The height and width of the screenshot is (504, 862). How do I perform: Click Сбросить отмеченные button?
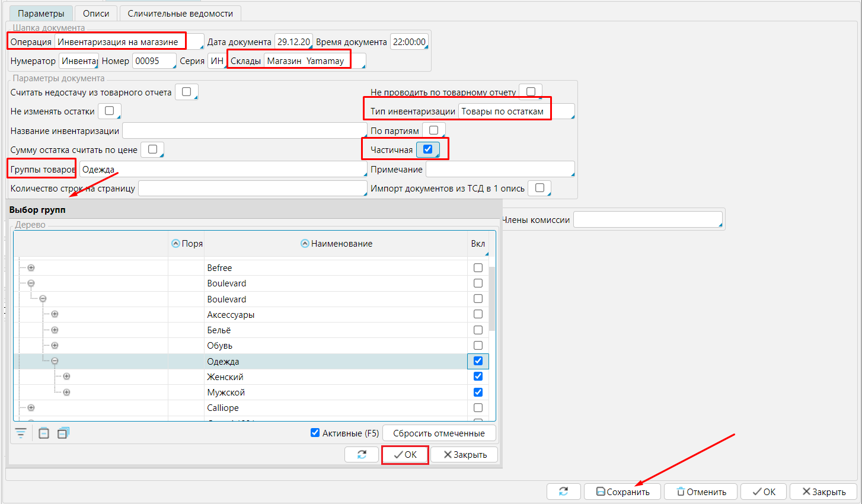point(439,433)
